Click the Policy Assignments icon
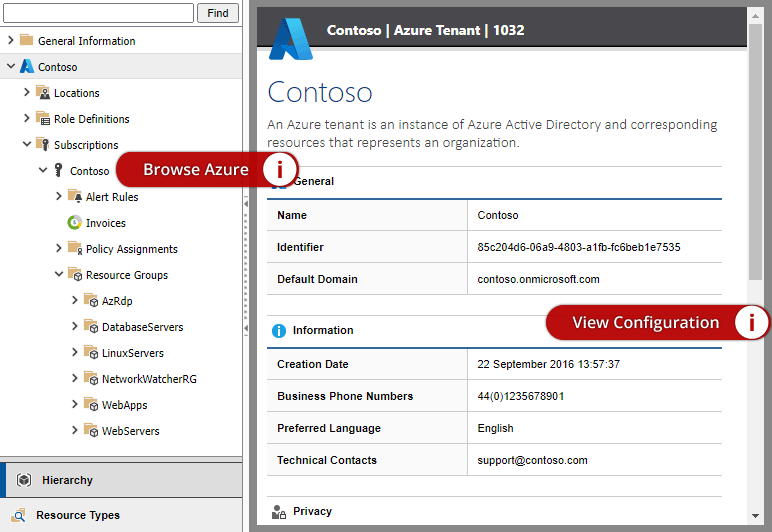Viewport: 772px width, 532px height. [75, 249]
